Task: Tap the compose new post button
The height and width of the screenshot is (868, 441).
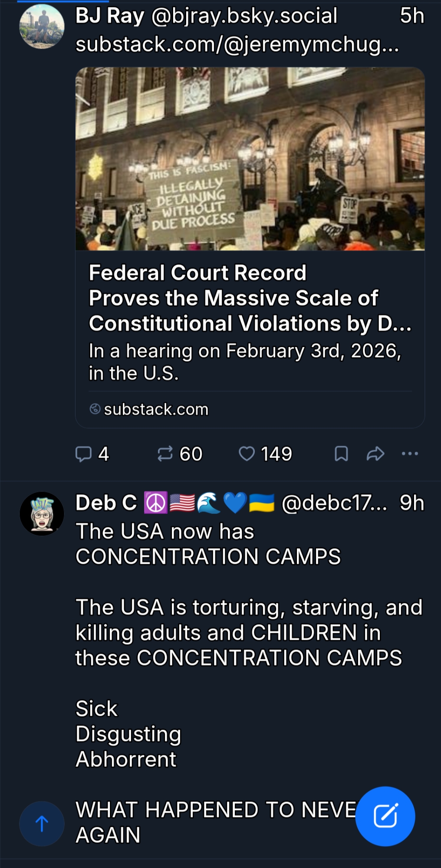Action: point(385,816)
